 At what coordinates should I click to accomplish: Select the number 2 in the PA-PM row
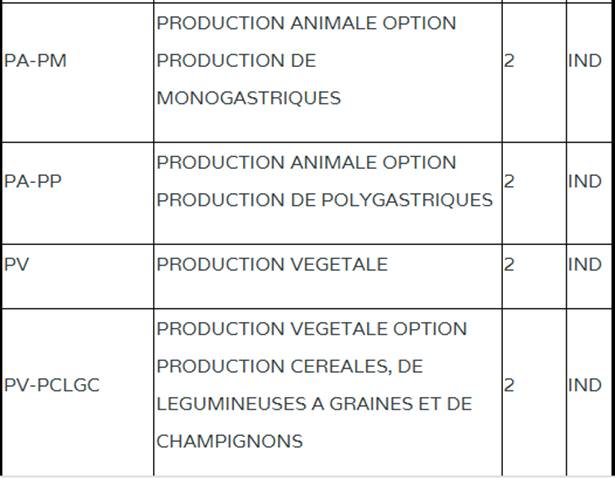(510, 61)
